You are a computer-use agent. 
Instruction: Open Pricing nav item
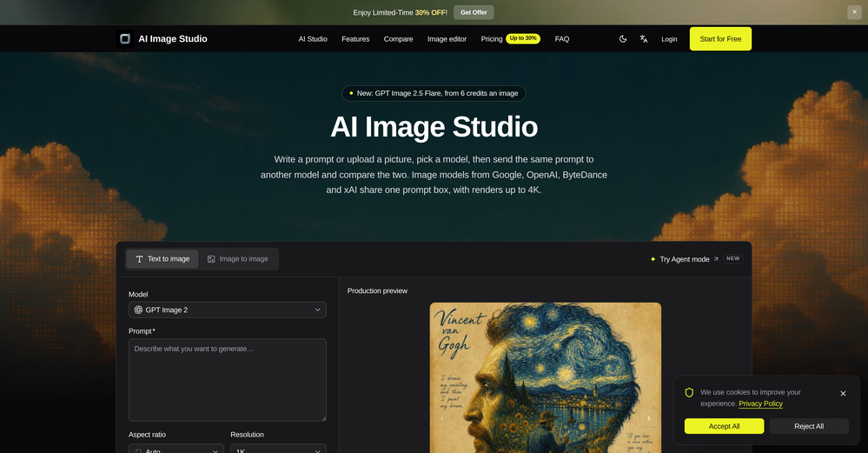tap(492, 39)
